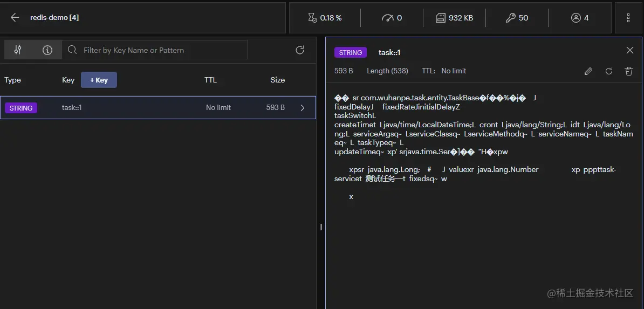Image resolution: width=644 pixels, height=309 pixels.
Task: Click the total keys 50 indicator
Action: pos(517,18)
